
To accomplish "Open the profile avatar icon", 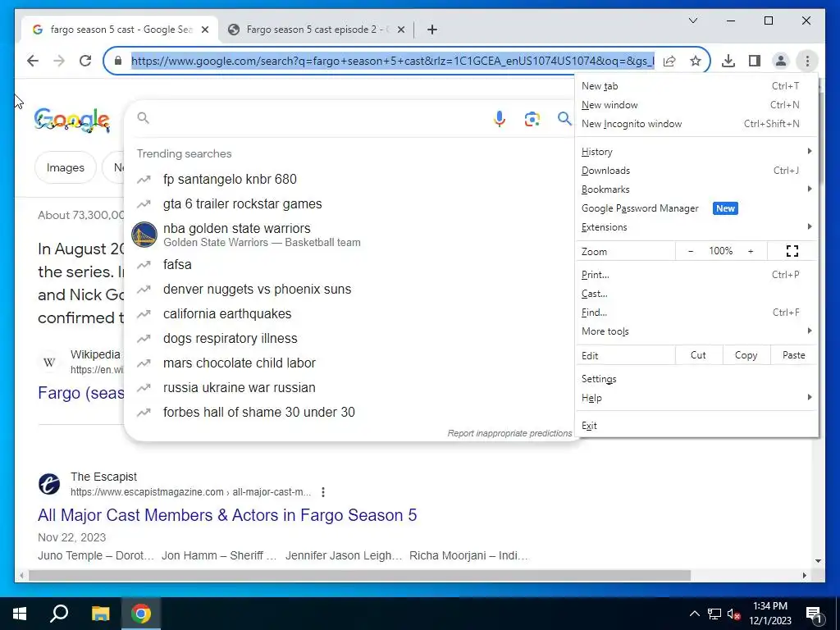I will (781, 61).
